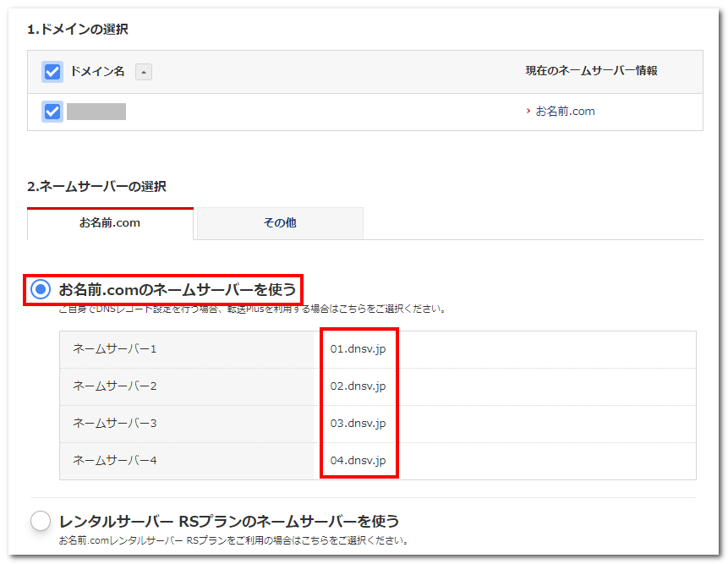Click the 2.ネームサーバーの選択 section heading
Viewport: 728px width, 564px height.
96,187
